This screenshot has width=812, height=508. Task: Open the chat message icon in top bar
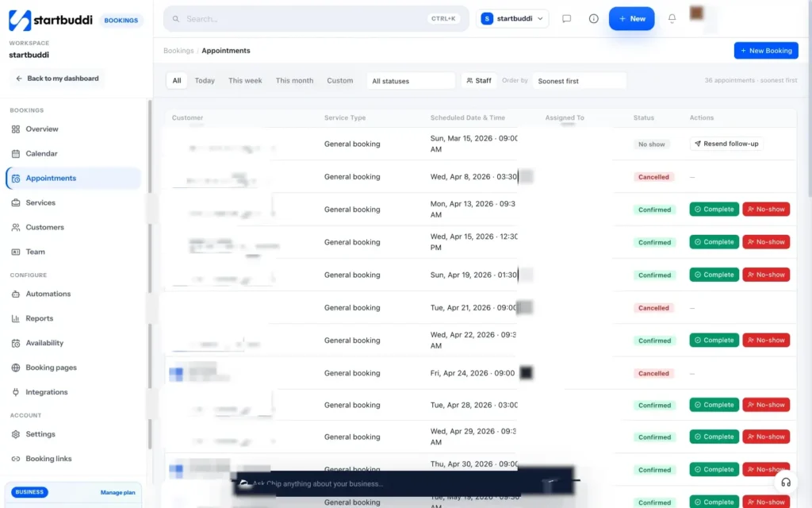coord(566,19)
